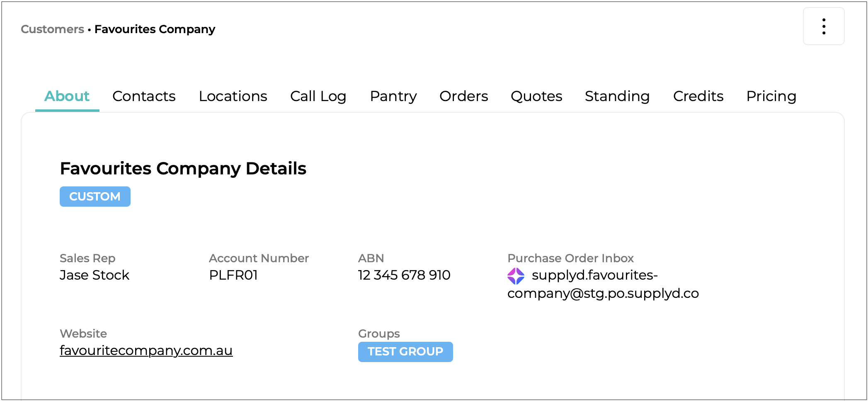Switch to the Quotes tab
The image size is (868, 401).
pos(536,96)
